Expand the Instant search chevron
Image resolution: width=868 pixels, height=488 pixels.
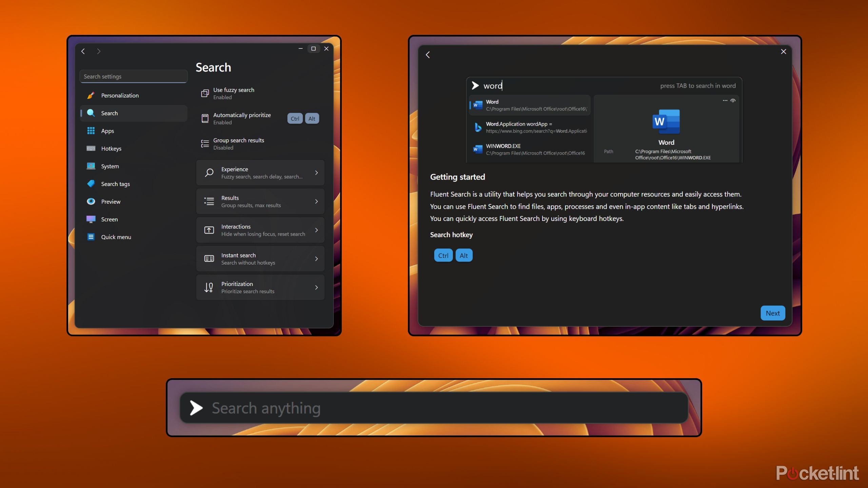(316, 259)
